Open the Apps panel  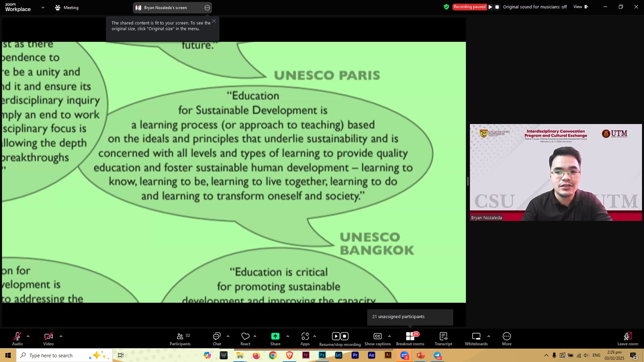[x=305, y=339]
